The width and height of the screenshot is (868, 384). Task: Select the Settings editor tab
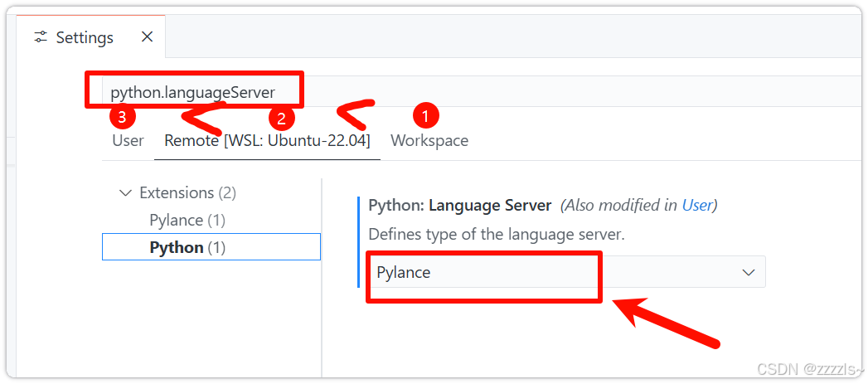(x=91, y=36)
